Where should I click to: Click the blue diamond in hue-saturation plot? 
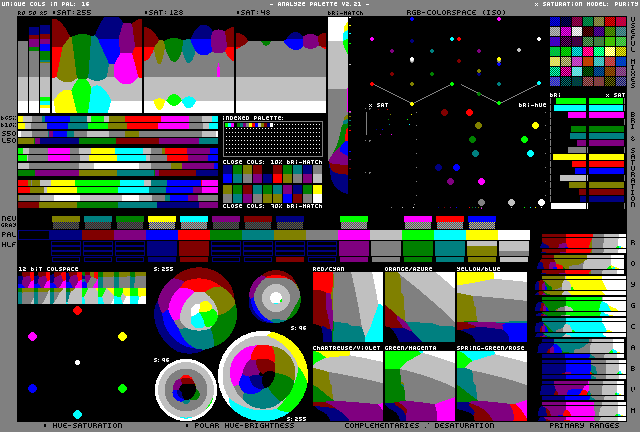[x=32, y=388]
